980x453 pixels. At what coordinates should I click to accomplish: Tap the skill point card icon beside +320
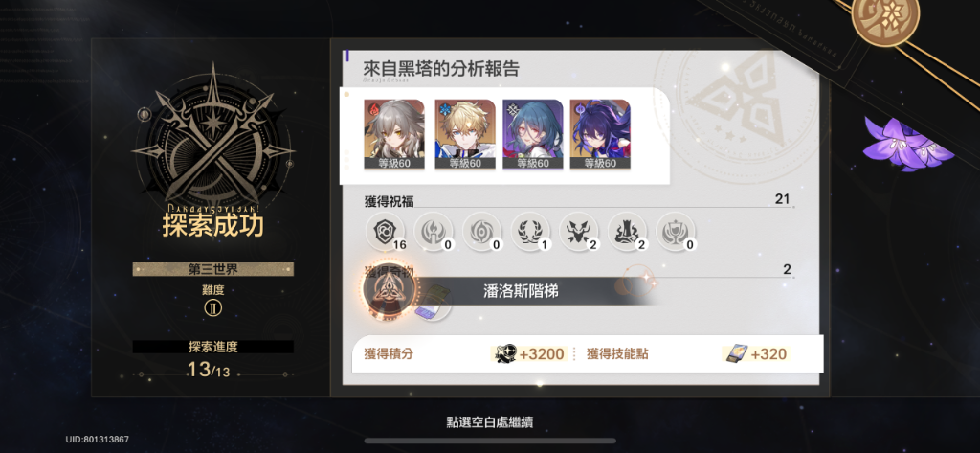point(736,354)
